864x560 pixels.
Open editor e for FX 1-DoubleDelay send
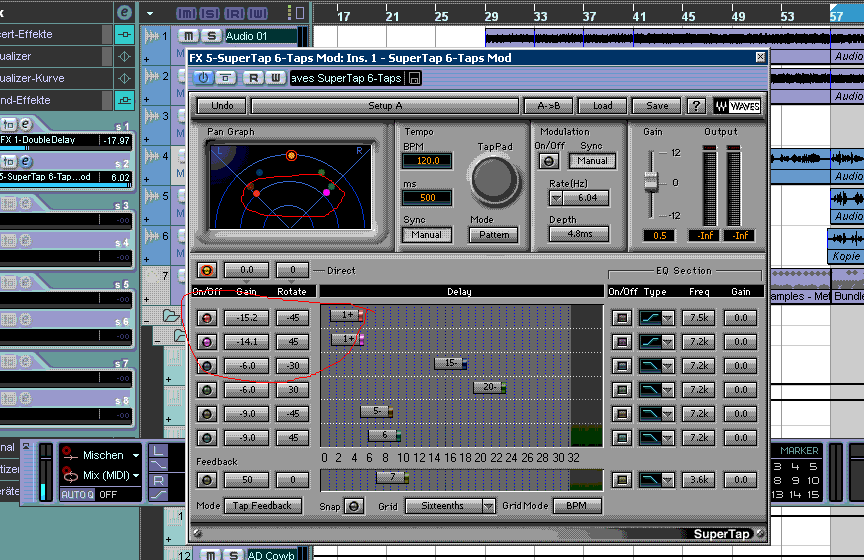click(x=25, y=125)
